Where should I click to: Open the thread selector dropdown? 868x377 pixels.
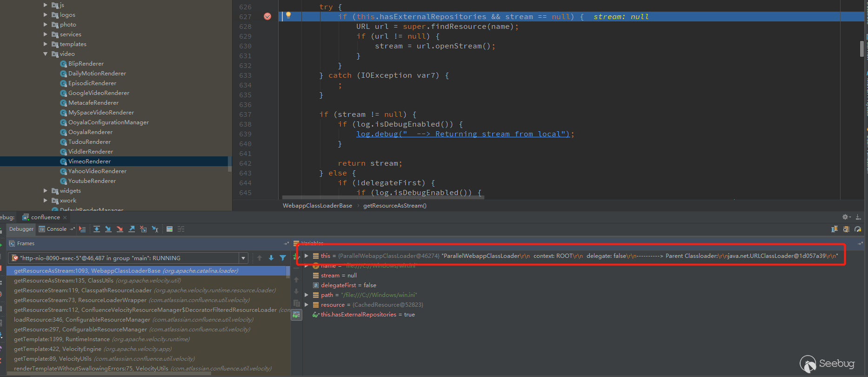(243, 258)
